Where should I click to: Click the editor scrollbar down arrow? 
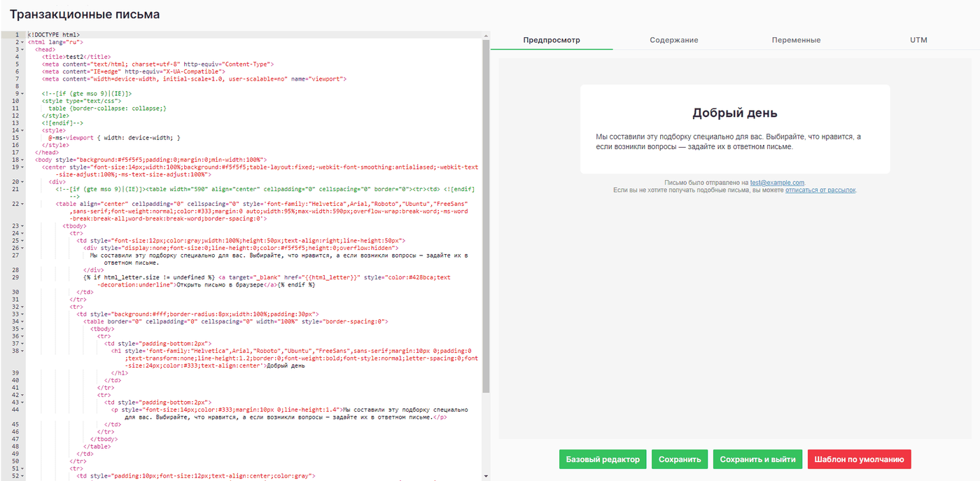[486, 477]
